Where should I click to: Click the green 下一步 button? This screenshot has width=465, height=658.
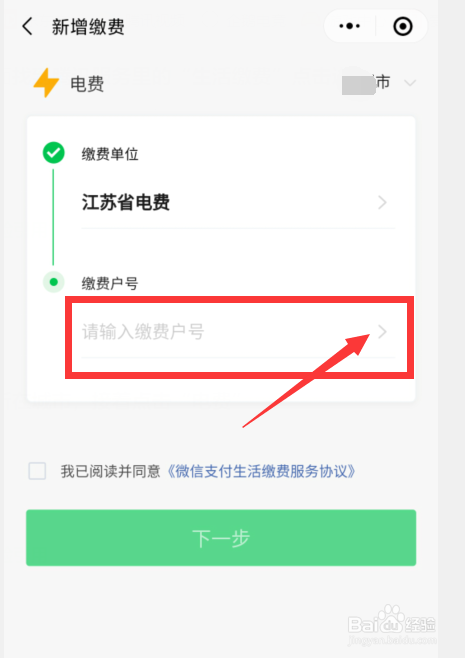click(x=221, y=538)
